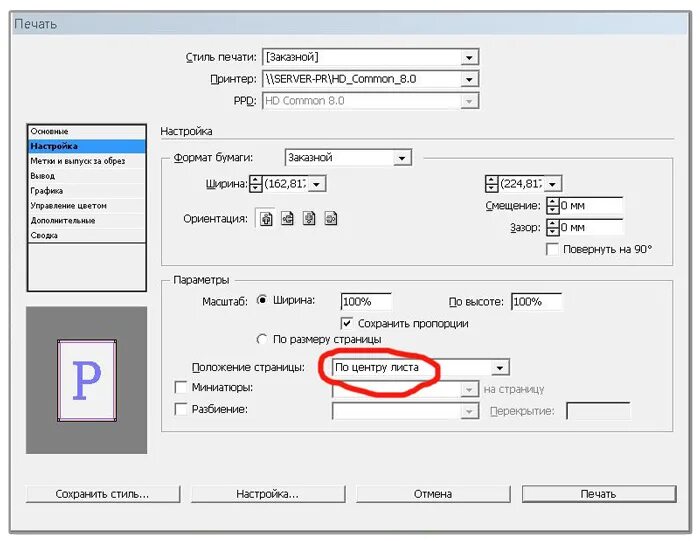The width and height of the screenshot is (700, 541).
Task: Open the Положение страницы dropdown
Action: point(500,368)
